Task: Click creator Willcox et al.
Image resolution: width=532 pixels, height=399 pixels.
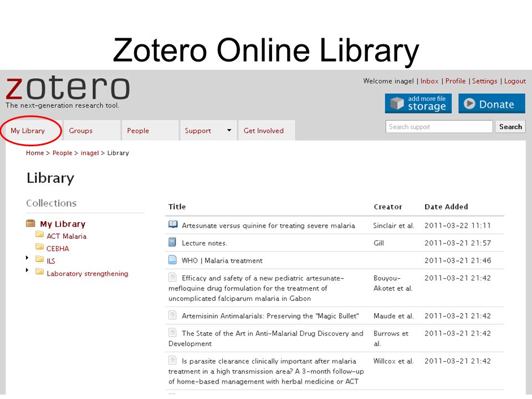Action: (393, 361)
